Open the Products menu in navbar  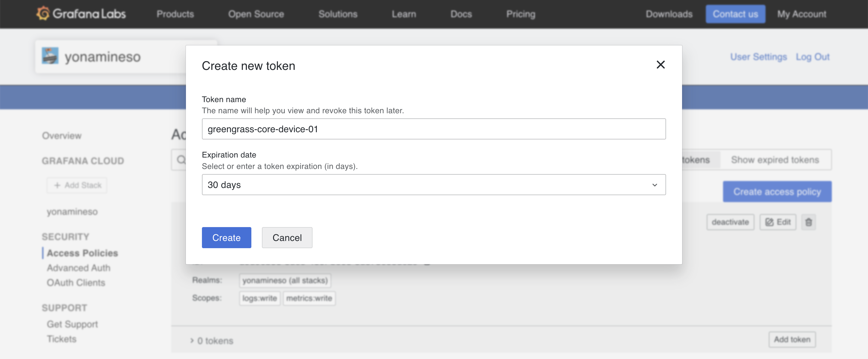[x=175, y=14]
